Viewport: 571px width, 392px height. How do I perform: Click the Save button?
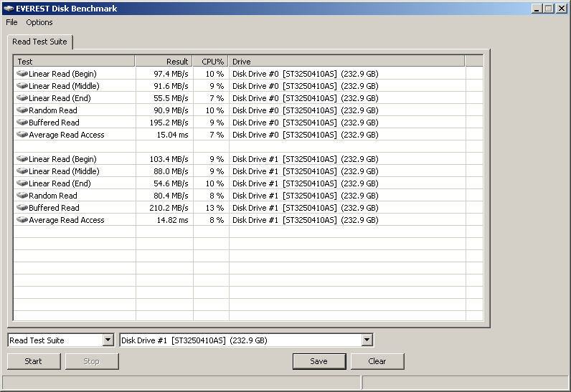(319, 361)
